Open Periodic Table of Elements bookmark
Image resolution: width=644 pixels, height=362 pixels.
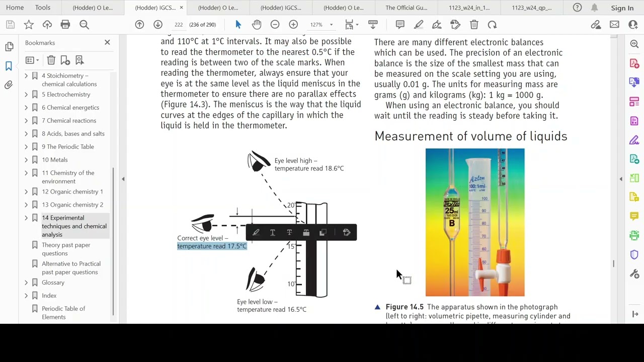click(63, 313)
